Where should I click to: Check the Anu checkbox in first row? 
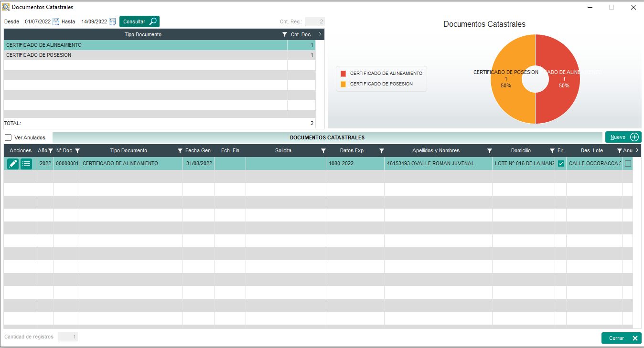[628, 164]
